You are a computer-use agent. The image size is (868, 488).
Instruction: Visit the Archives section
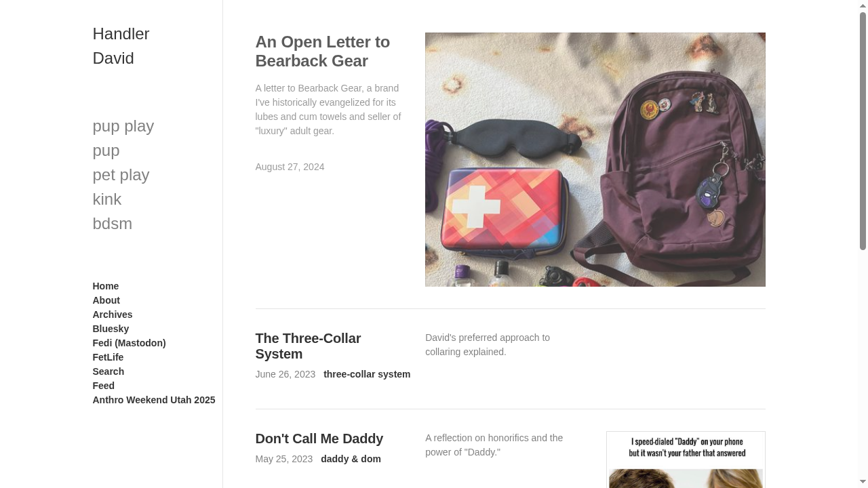click(x=113, y=314)
